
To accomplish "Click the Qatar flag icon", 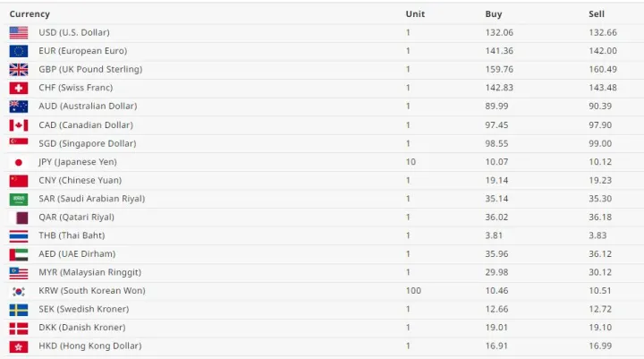I will pos(19,218).
